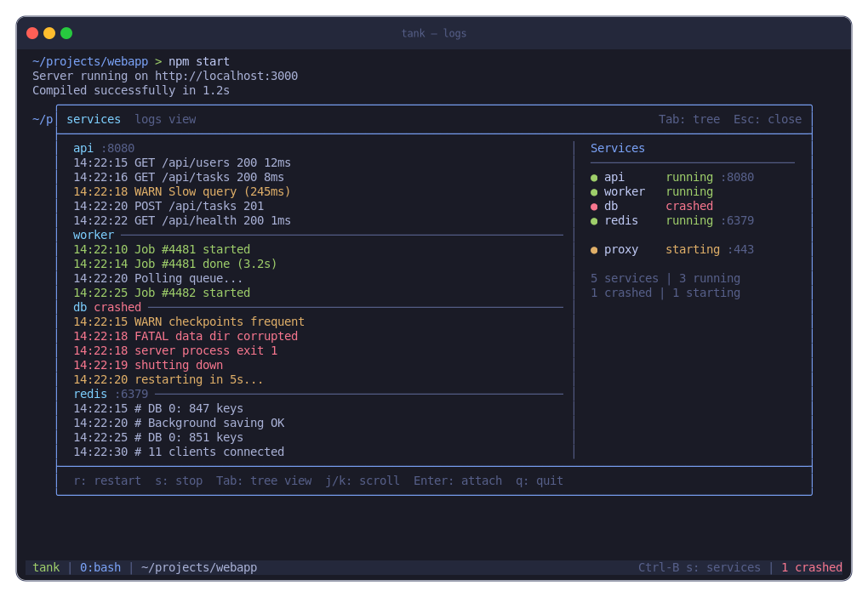
Task: Switch to the services tab
Action: coord(94,120)
